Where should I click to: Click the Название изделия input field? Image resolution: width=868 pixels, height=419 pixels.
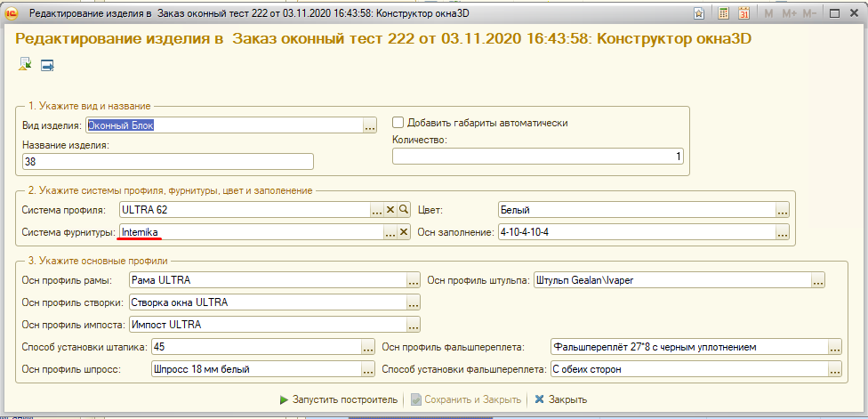click(x=168, y=161)
